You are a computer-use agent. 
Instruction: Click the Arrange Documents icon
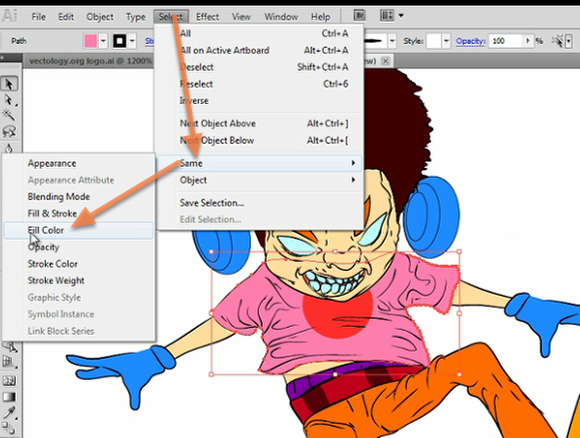[x=387, y=16]
